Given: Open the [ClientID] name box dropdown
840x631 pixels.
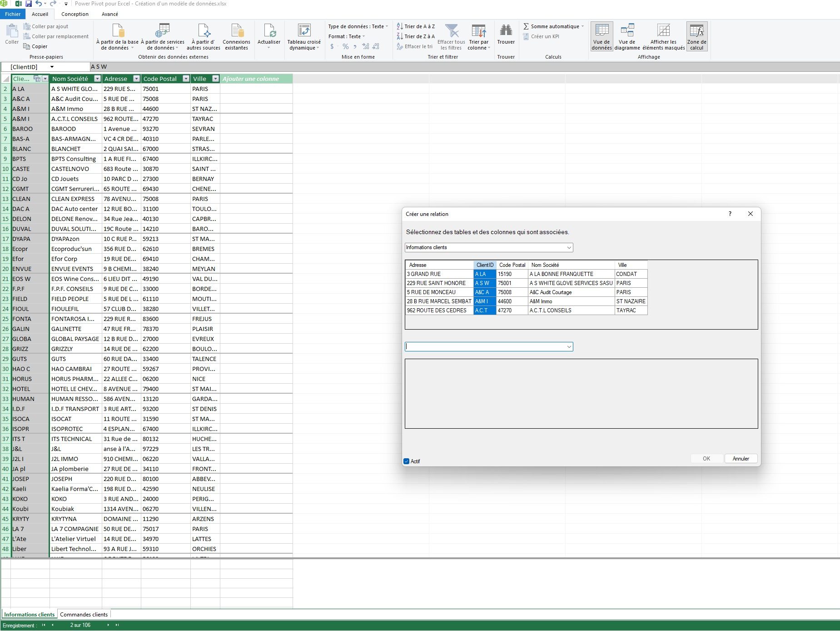Looking at the screenshot, I should (52, 67).
